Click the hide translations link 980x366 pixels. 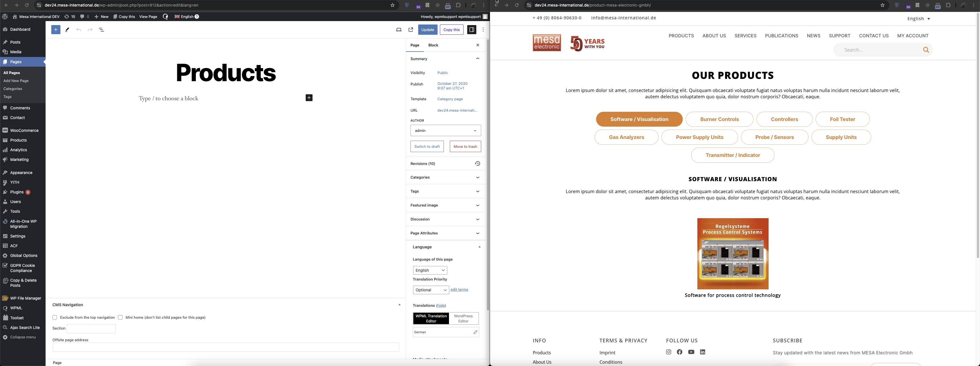pos(441,306)
